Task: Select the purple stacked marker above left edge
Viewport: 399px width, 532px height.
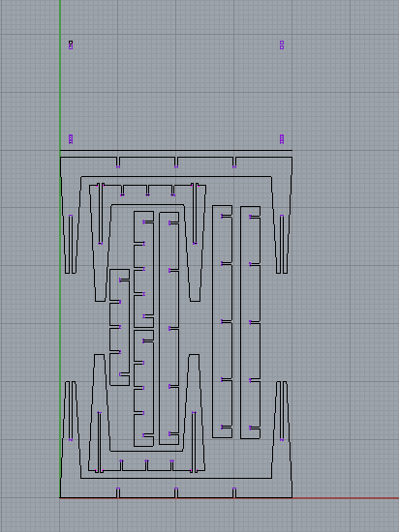Action: [x=71, y=139]
